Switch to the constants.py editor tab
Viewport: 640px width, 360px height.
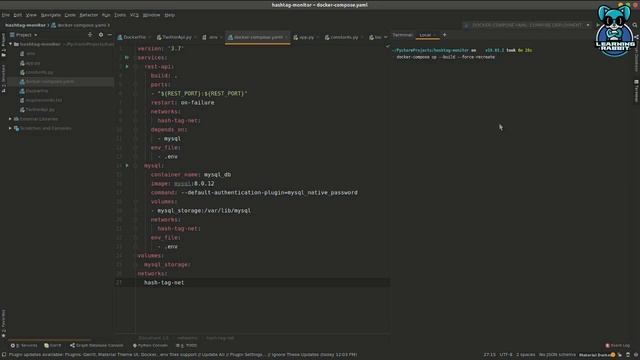click(344, 37)
